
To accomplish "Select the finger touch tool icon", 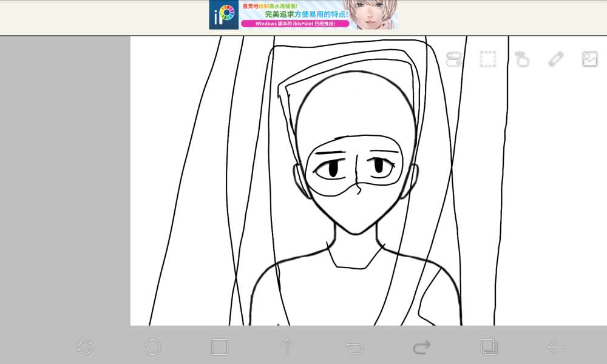I will (x=521, y=59).
